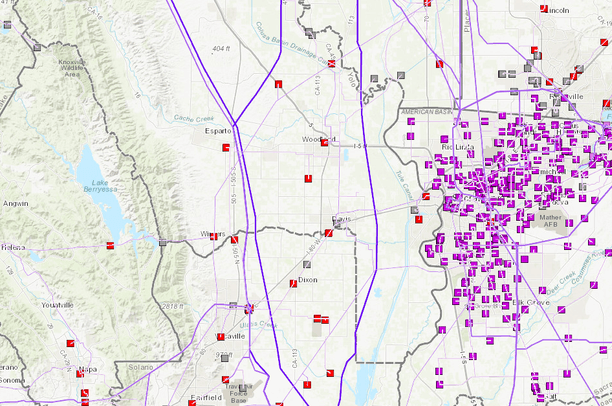Select gray marker on boundary above Knoxville Wildlife Area
This screenshot has width=612, height=406.
(37, 48)
